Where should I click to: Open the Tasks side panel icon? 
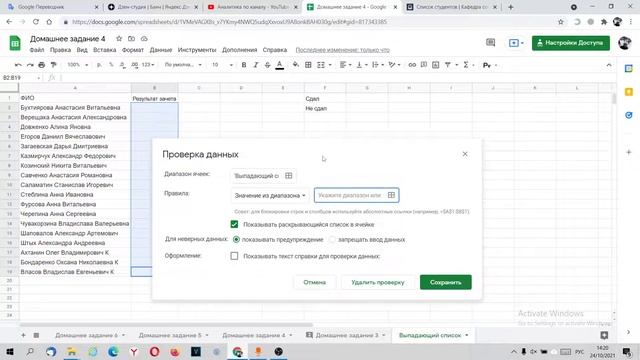(x=629, y=115)
